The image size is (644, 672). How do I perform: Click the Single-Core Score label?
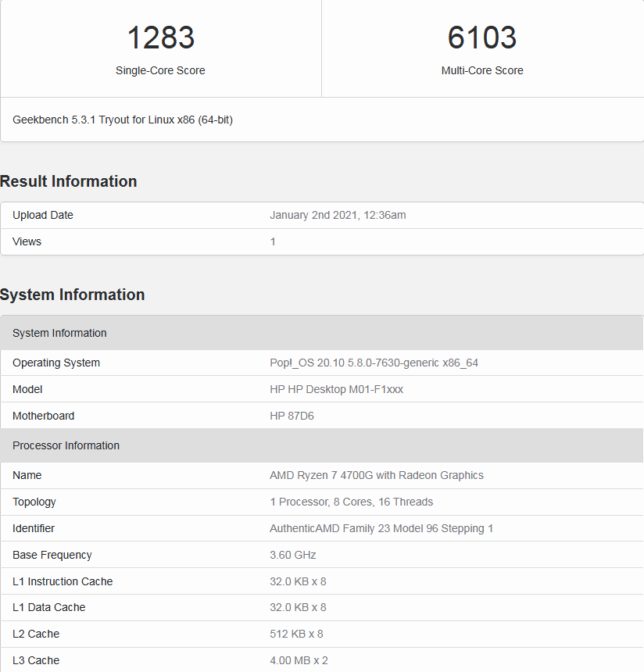[x=160, y=70]
